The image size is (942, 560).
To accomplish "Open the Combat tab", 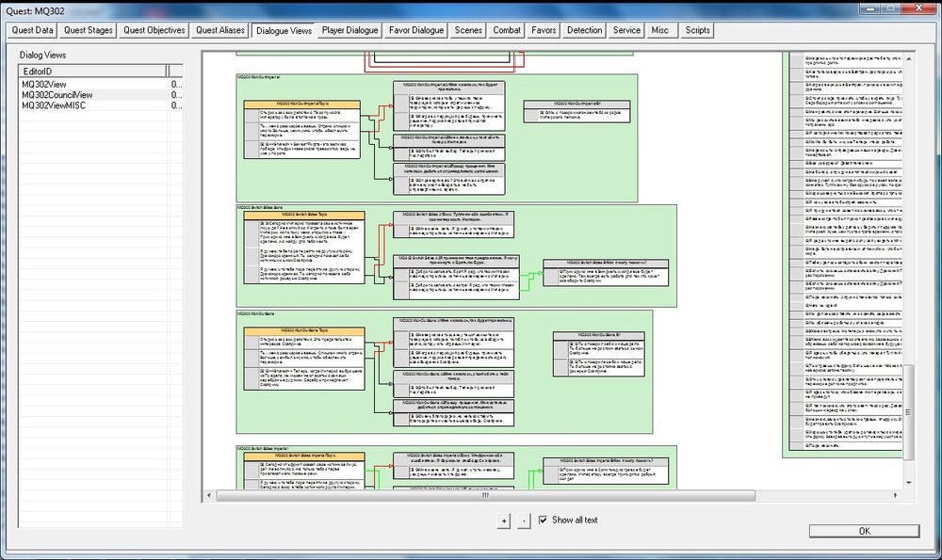I will coord(507,30).
